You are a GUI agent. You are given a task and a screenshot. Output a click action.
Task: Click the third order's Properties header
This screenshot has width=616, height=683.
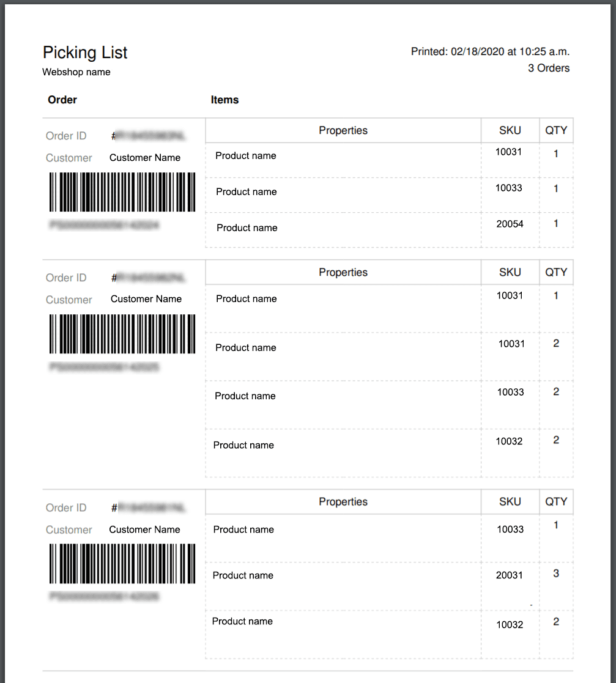[343, 502]
